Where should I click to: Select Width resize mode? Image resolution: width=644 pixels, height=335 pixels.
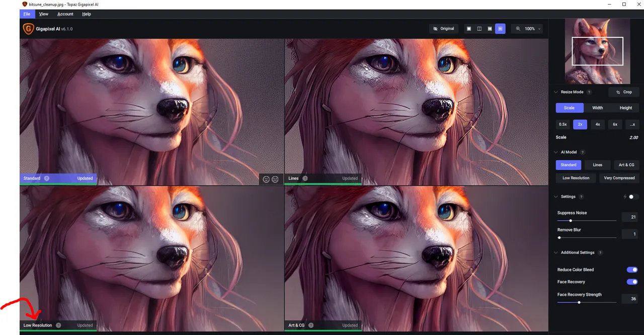pyautogui.click(x=598, y=108)
